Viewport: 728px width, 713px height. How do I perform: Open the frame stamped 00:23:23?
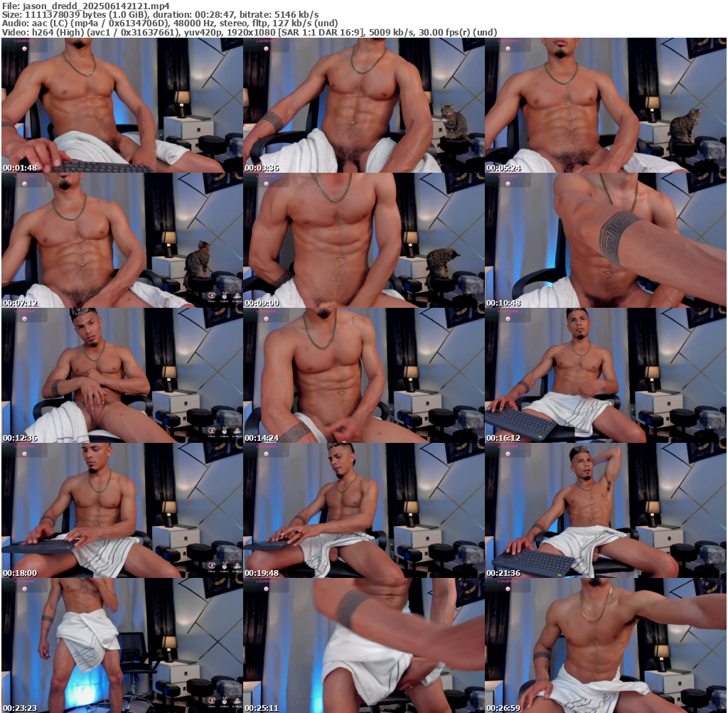(122, 645)
